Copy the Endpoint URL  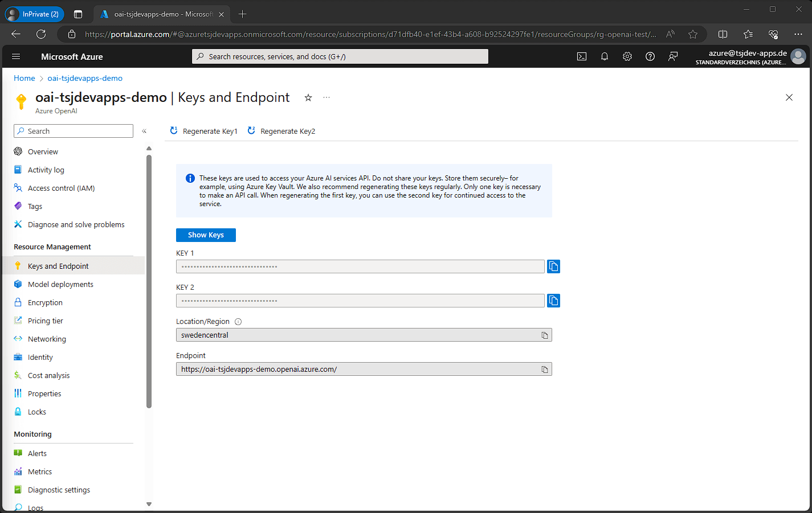tap(545, 370)
